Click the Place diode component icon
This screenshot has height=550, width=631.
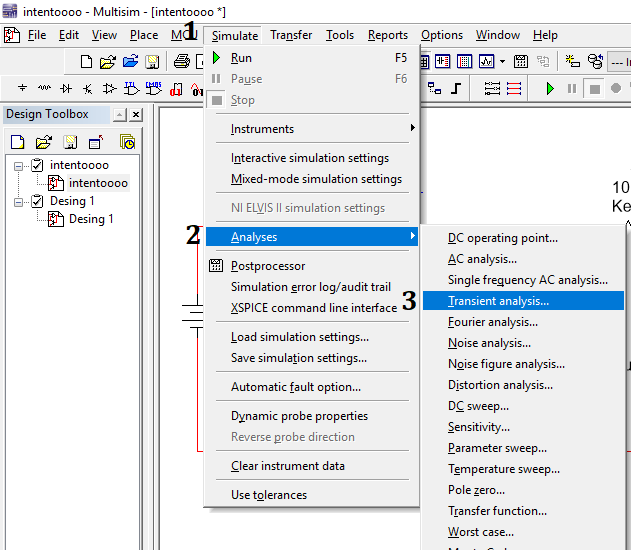66,88
